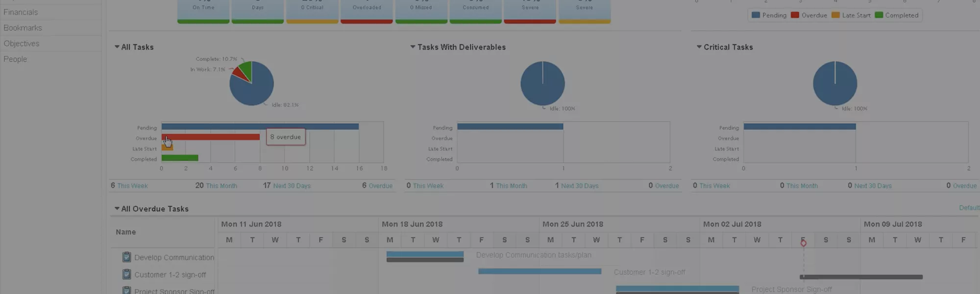Collapse the All Overdue Tasks section
The height and width of the screenshot is (294, 980).
point(117,209)
